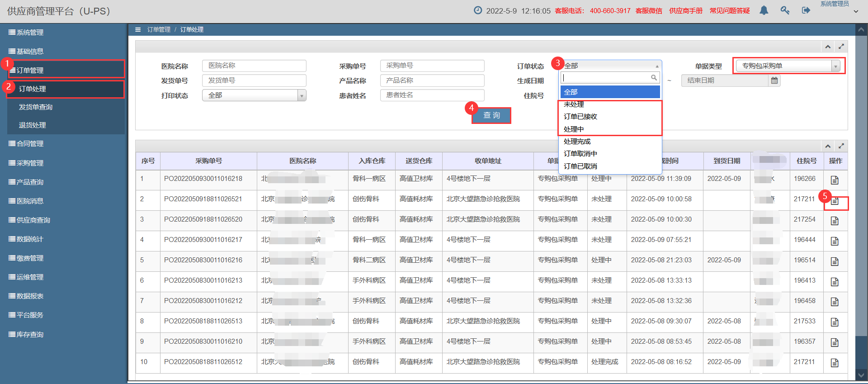Select 全部 option in 订单状态 list
The image size is (868, 384).
[x=610, y=92]
